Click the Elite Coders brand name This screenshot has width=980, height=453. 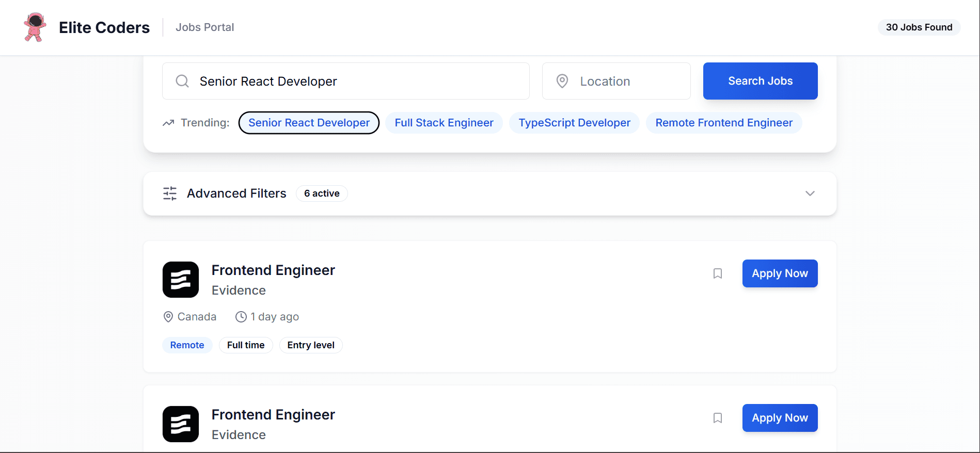click(104, 27)
